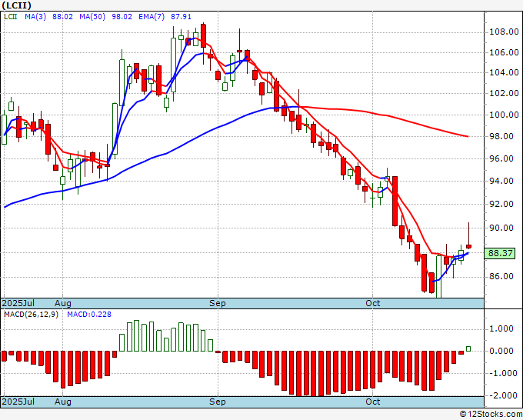Click the Aug label on MACD timeline
The image size is (523, 420).
click(x=63, y=402)
